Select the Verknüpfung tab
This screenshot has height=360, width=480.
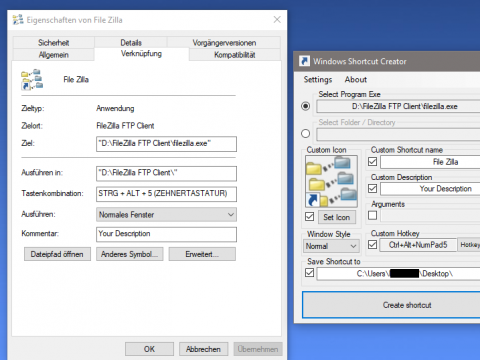(x=141, y=54)
